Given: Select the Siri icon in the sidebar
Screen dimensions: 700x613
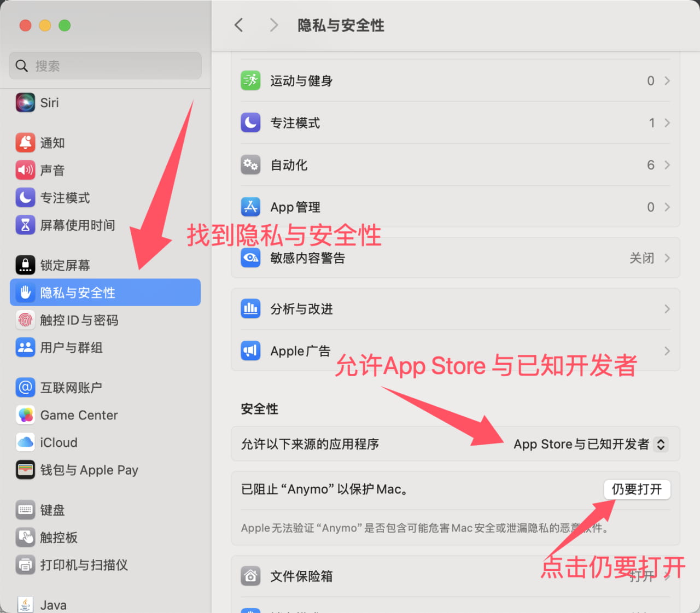Looking at the screenshot, I should click(25, 102).
